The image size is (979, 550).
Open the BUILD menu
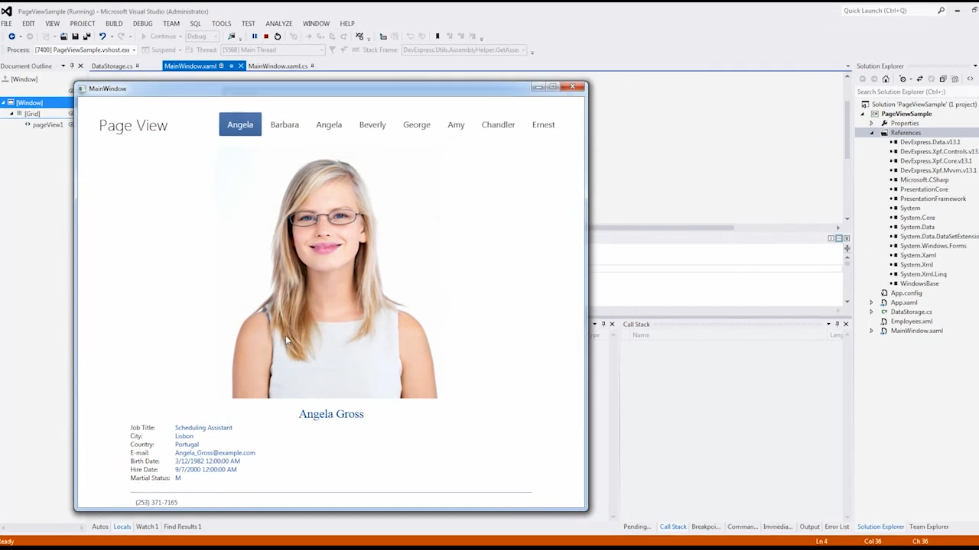click(114, 24)
